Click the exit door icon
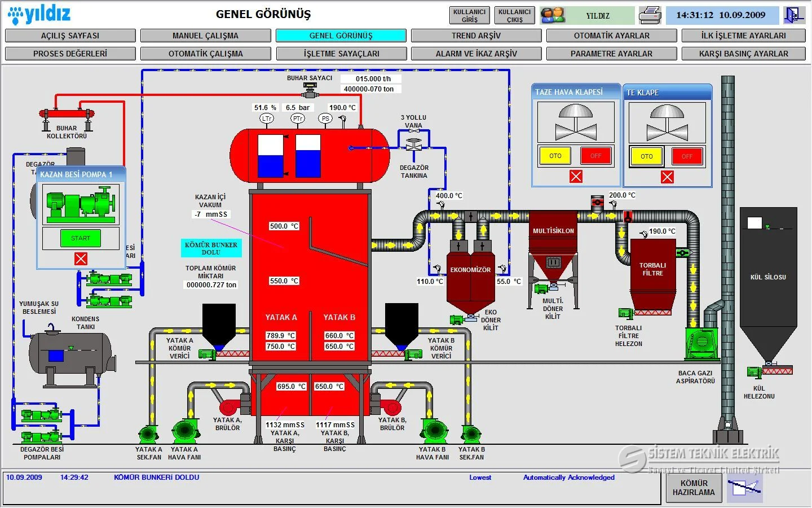Image resolution: width=812 pixels, height=508 pixels. [x=794, y=15]
